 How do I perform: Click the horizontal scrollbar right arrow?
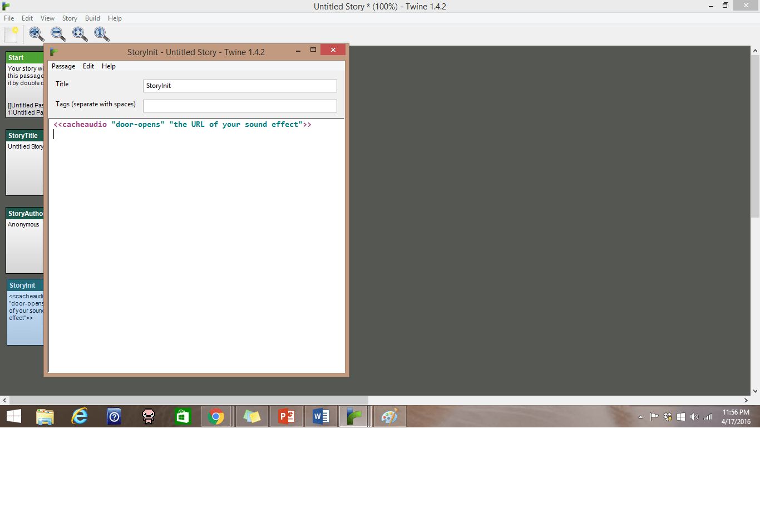tap(746, 400)
